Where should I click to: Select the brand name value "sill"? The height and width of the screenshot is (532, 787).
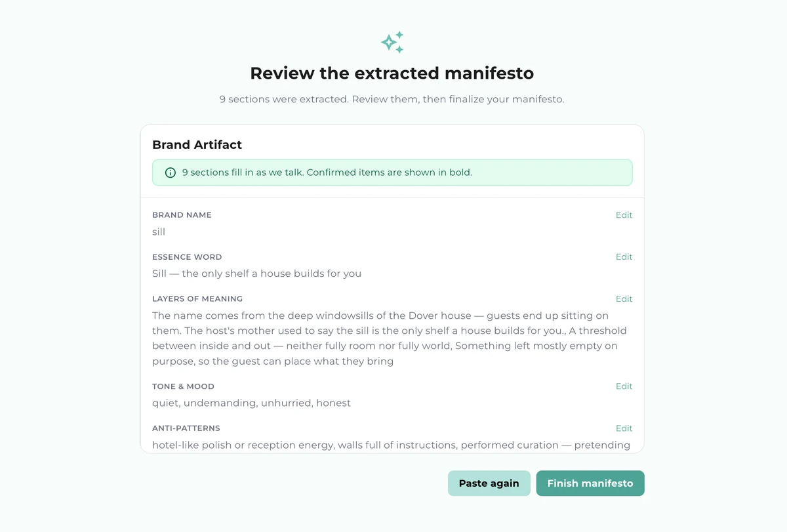tap(159, 232)
